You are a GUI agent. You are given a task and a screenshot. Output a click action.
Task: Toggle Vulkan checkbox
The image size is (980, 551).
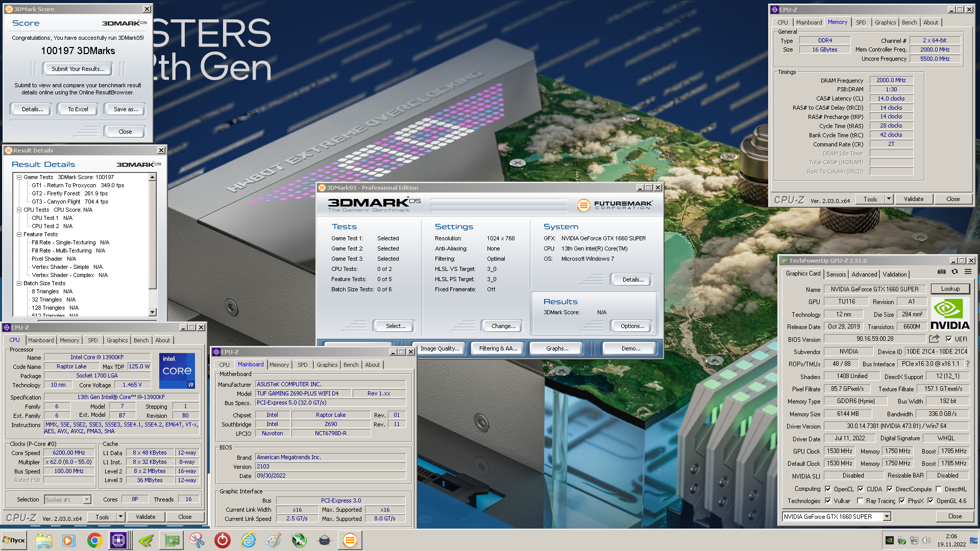point(828,500)
